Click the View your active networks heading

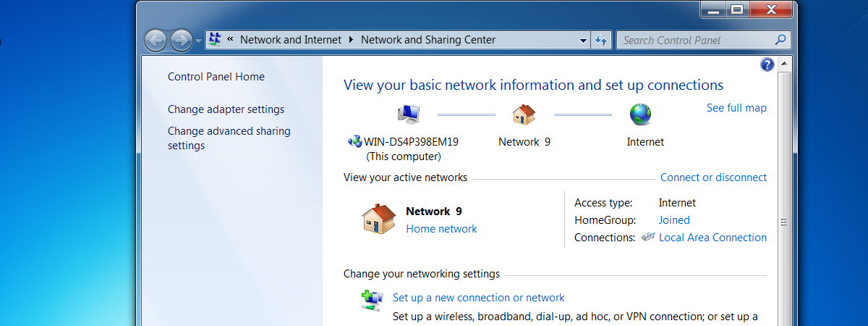click(405, 177)
